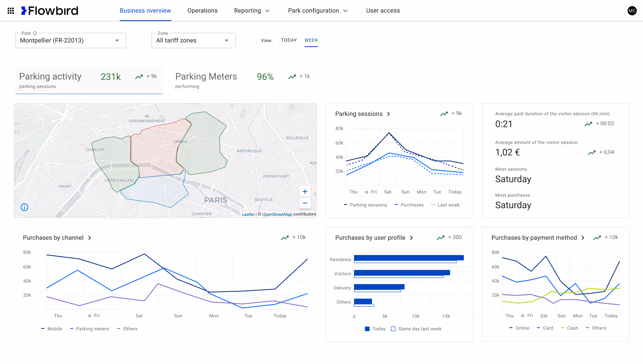Click Saturday under Most sessions

pos(513,179)
